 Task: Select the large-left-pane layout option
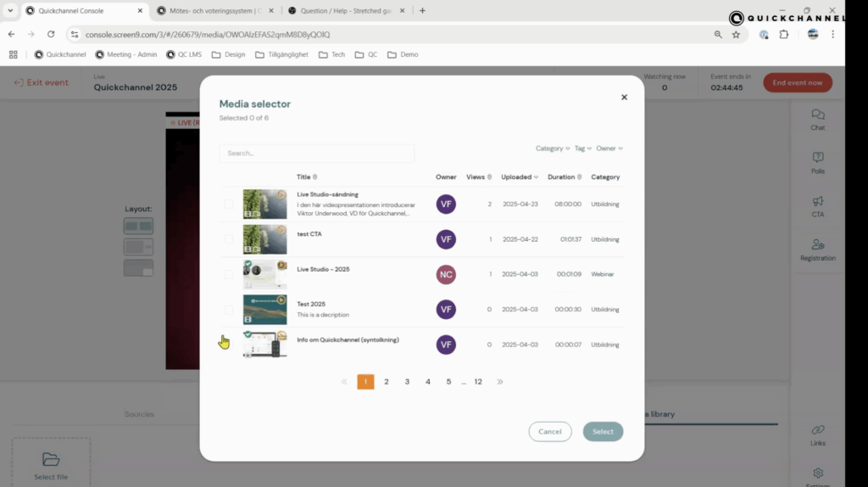coord(138,247)
